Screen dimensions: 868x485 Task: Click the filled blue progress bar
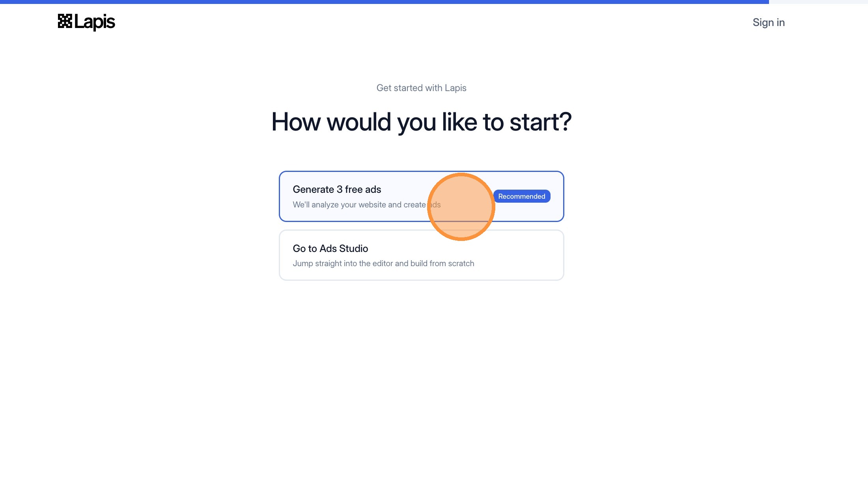pos(384,2)
